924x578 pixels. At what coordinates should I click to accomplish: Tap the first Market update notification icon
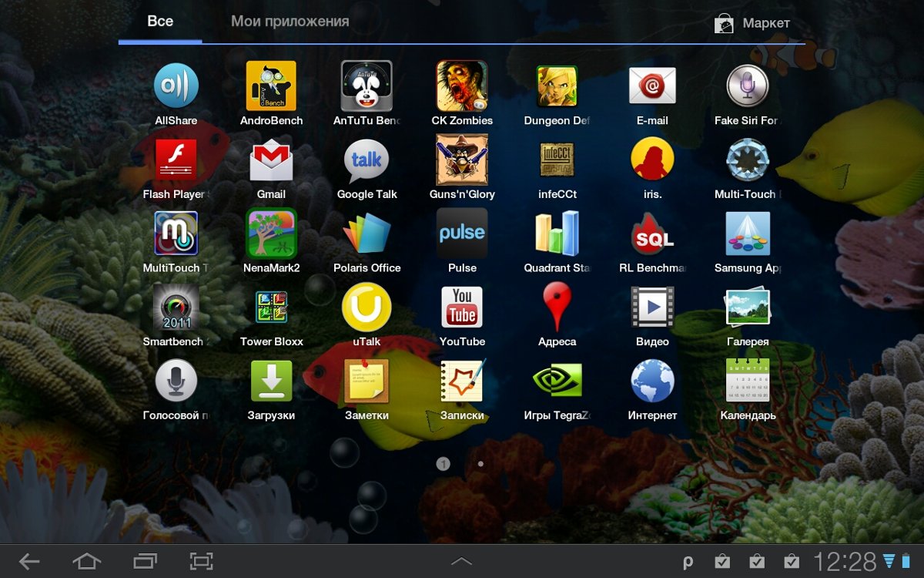721,562
